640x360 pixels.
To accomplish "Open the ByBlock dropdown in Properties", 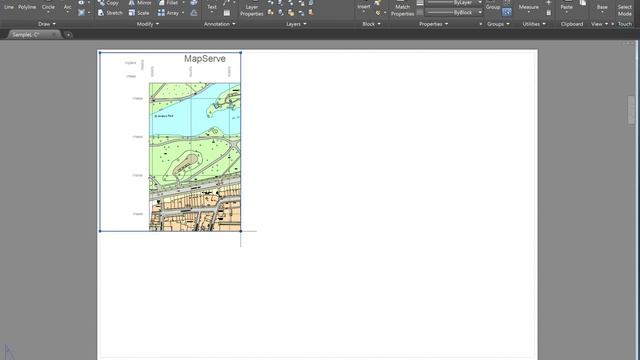I will pos(480,13).
